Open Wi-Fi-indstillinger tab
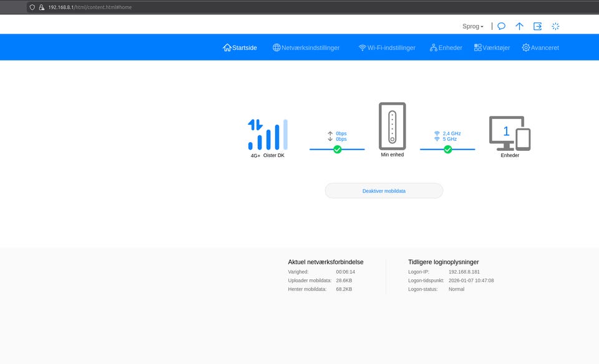599x364 pixels. click(386, 47)
